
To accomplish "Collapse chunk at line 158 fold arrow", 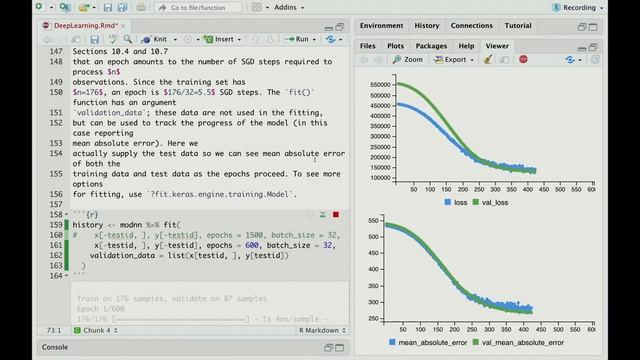I will [67, 215].
